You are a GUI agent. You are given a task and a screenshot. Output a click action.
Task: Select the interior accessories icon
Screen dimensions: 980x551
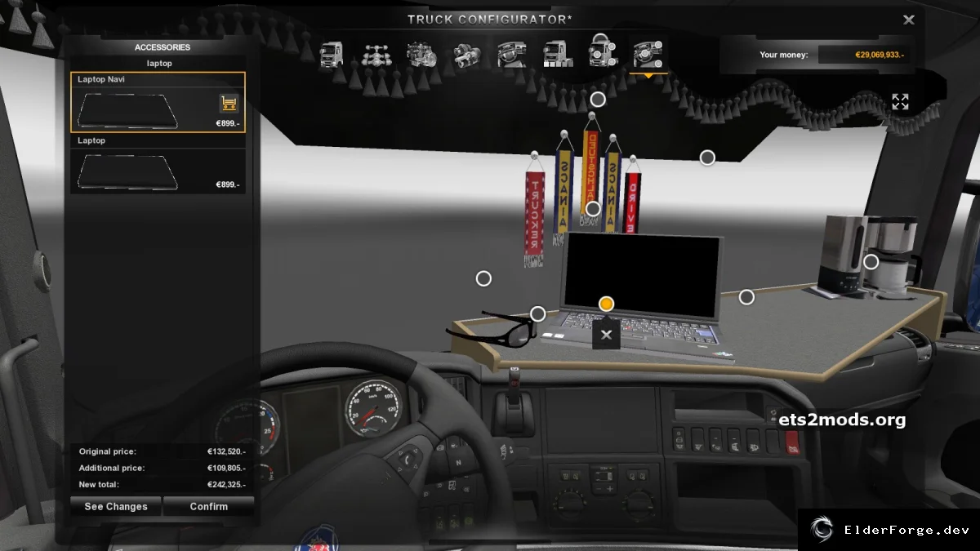648,53
